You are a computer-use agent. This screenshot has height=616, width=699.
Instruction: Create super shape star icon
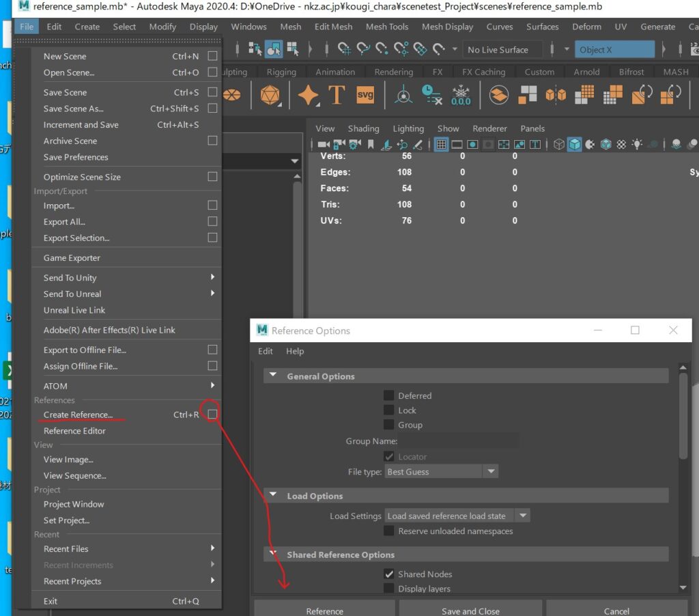[x=308, y=95]
